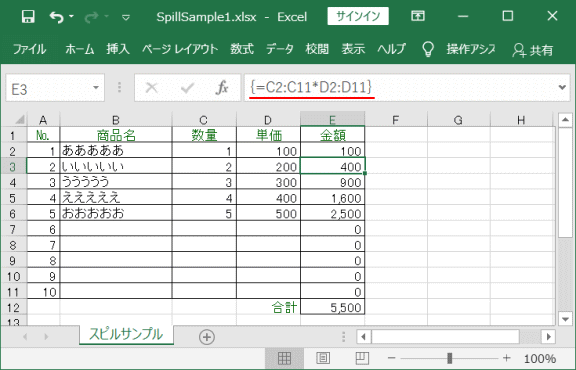Click the 操作アシスト search box
576x370 pixels.
tap(471, 49)
